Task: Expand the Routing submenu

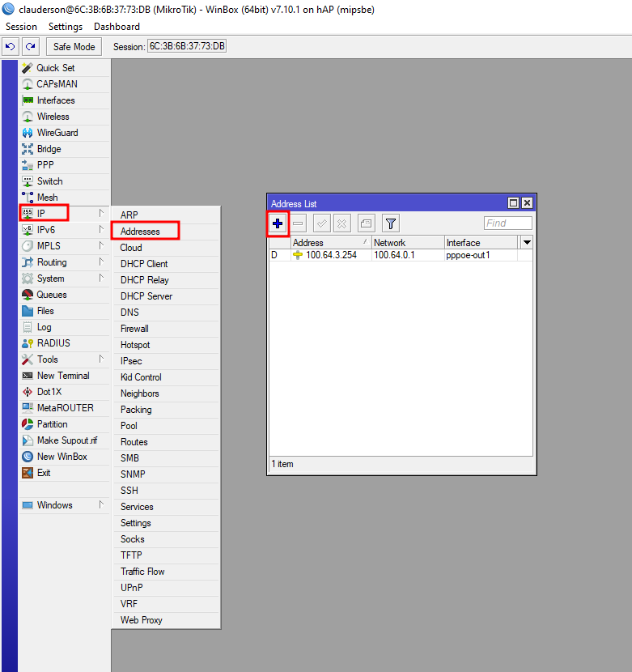Action: 52,262
